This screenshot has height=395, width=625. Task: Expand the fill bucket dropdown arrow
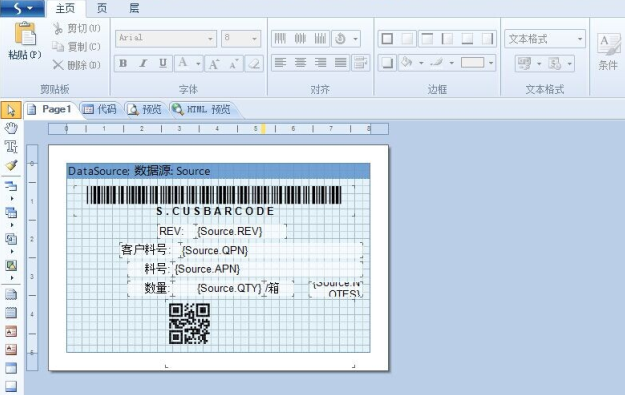pos(421,63)
